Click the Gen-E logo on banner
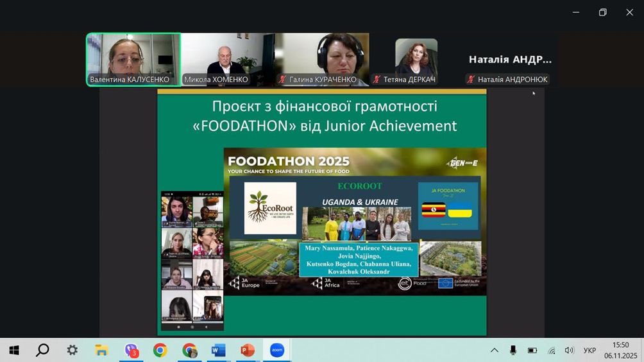 coord(462,163)
